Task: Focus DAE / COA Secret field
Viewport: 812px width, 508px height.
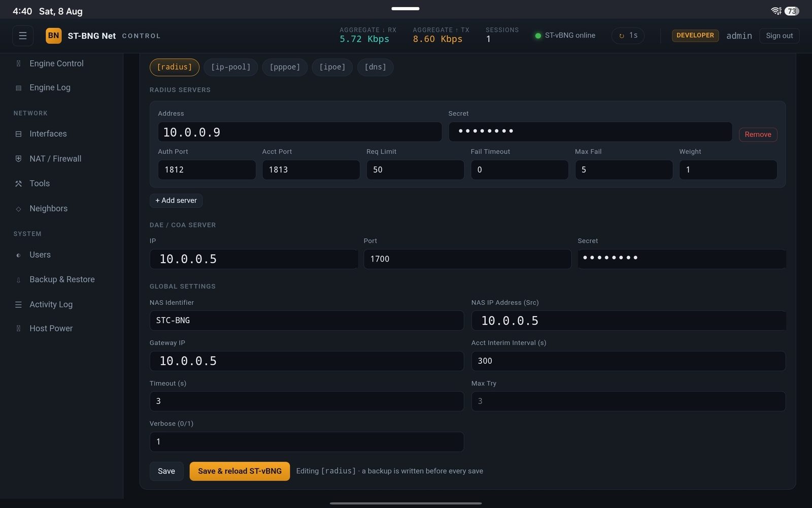Action: tap(682, 259)
